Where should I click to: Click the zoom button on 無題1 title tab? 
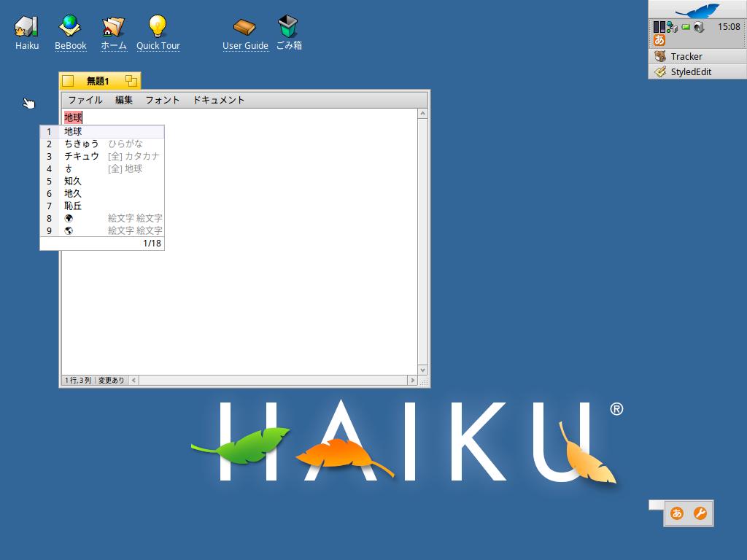[x=131, y=81]
